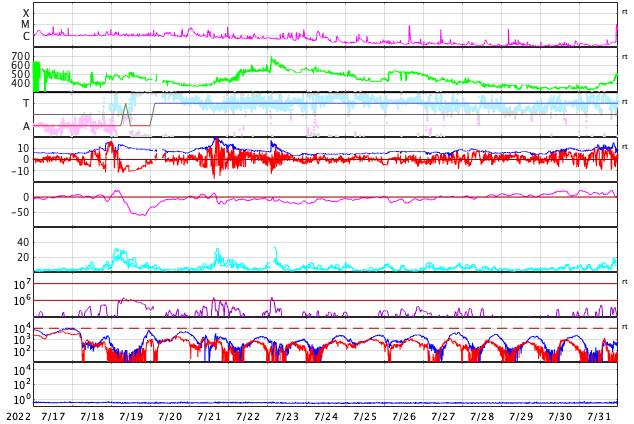Click the 7/31 date label
The width and height of the screenshot is (634, 424).
pyautogui.click(x=599, y=416)
